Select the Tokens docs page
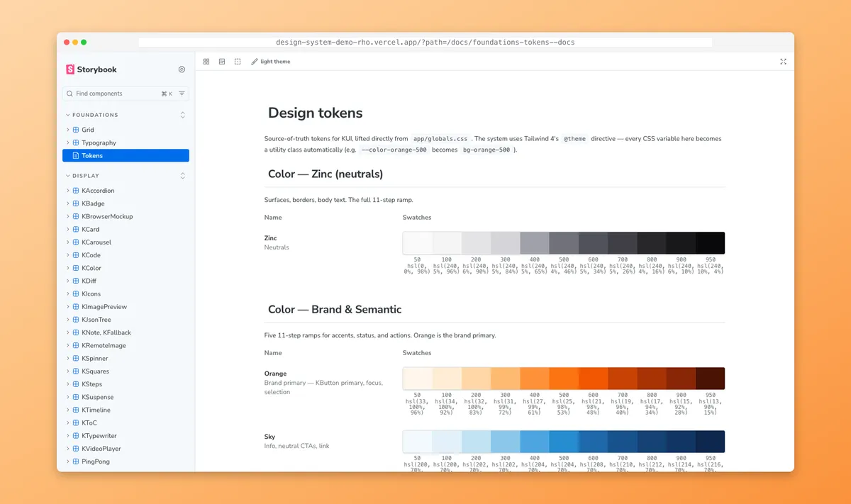The image size is (851, 504). point(126,155)
